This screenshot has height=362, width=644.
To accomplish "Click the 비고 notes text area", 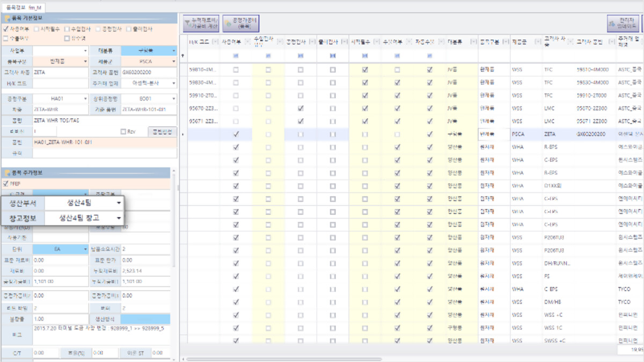I will point(101,334).
